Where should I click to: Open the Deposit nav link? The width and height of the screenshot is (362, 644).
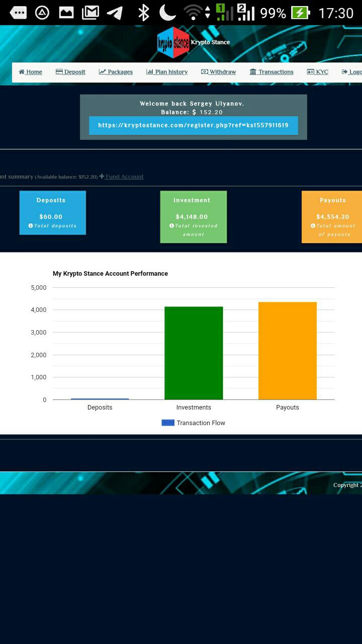coord(70,72)
